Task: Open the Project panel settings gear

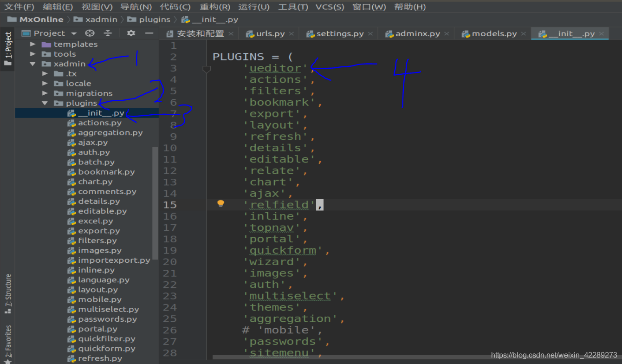Action: tap(130, 33)
